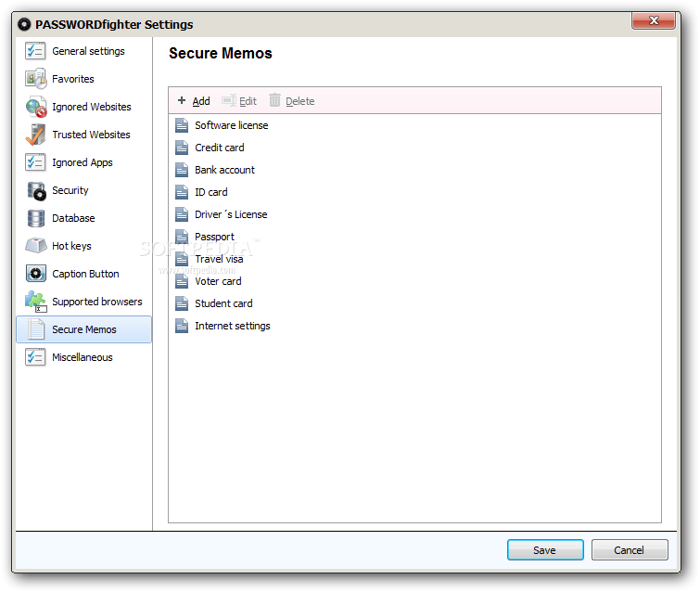Click the document icon beside Software license
The width and height of the screenshot is (700, 592).
pos(182,125)
